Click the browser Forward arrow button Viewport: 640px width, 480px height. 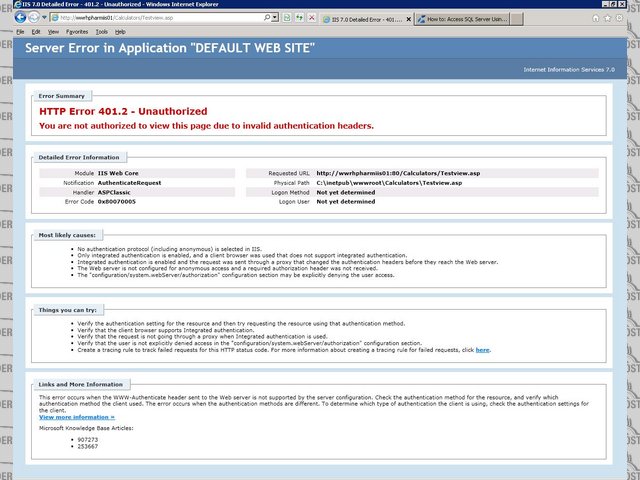[x=34, y=17]
